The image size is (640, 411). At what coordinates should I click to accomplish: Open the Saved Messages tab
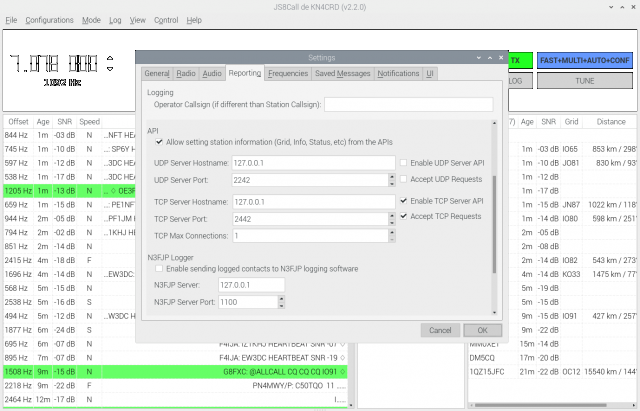click(x=342, y=73)
